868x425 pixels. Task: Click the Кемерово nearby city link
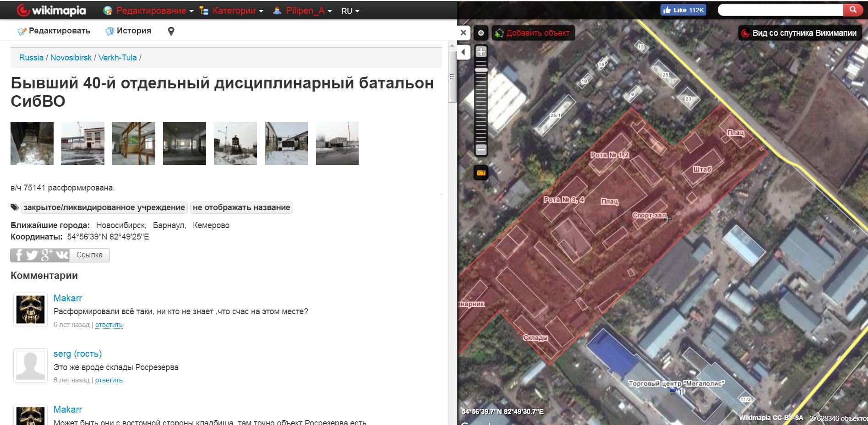click(x=211, y=225)
